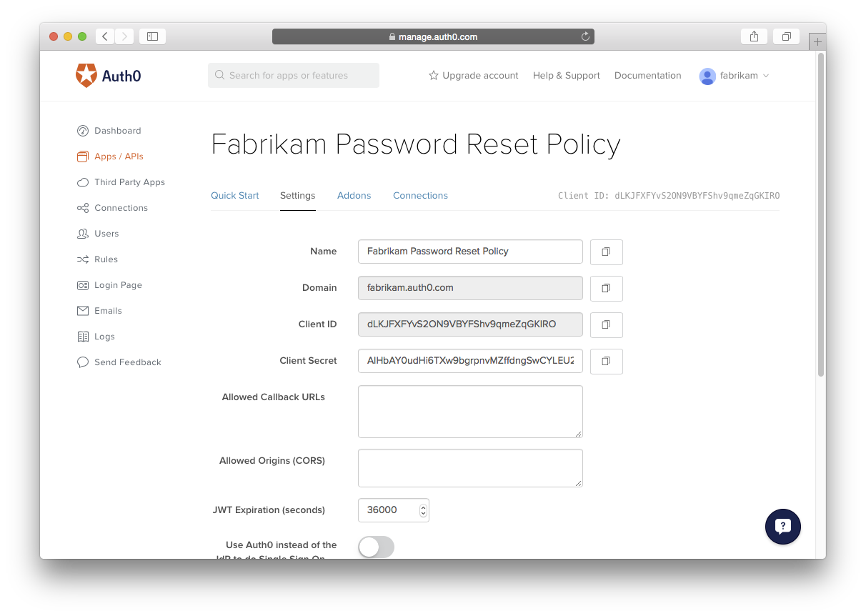Screen dimensions: 866x616
Task: Open Third Party Apps cloud icon
Action: point(83,182)
